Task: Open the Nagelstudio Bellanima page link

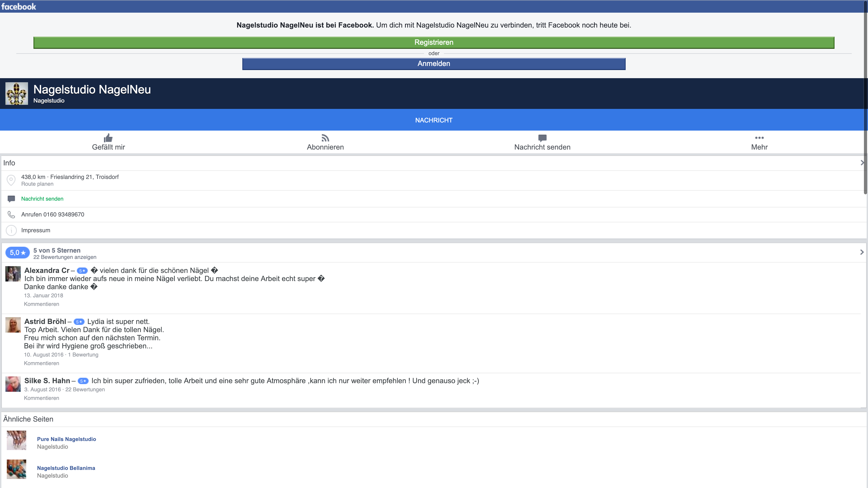Action: click(66, 468)
